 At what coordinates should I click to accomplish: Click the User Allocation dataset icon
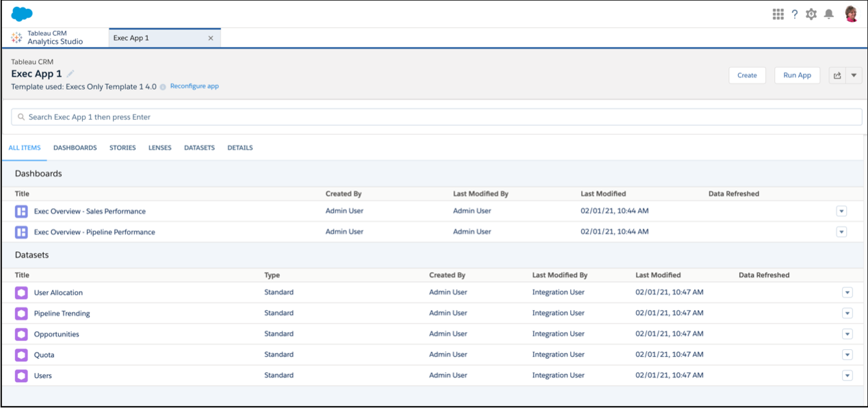coord(21,293)
